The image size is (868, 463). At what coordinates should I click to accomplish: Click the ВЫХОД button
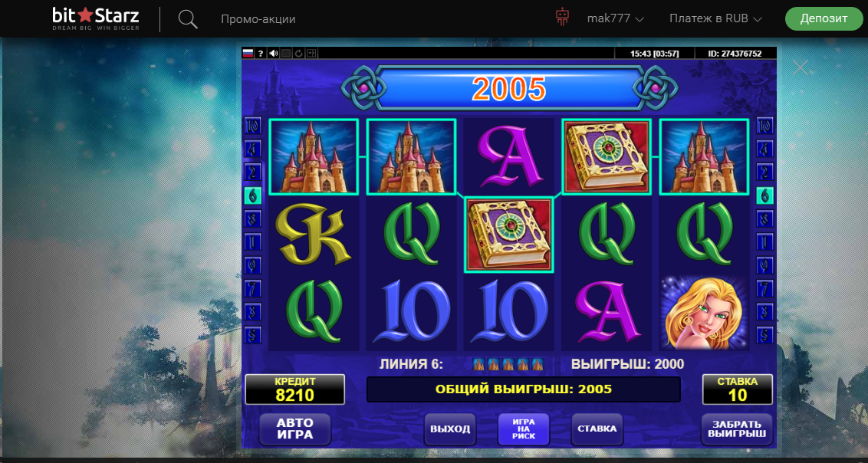click(x=450, y=429)
